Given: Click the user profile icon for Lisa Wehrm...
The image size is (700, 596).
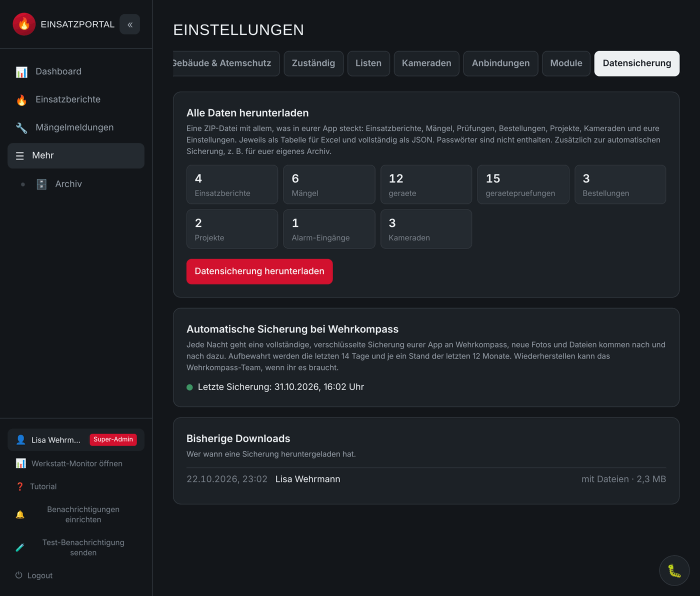Looking at the screenshot, I should [20, 440].
